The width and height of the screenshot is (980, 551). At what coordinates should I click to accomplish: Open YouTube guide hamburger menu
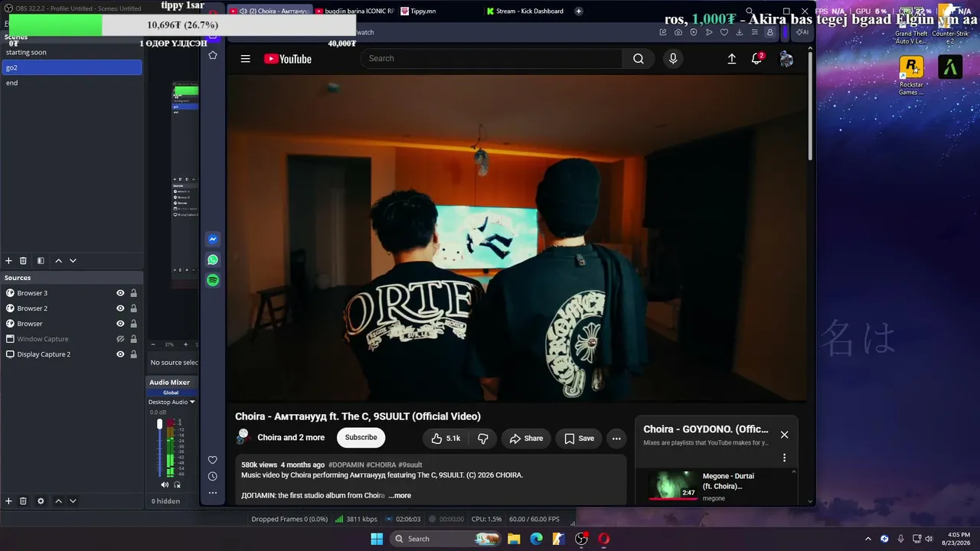pyautogui.click(x=245, y=59)
